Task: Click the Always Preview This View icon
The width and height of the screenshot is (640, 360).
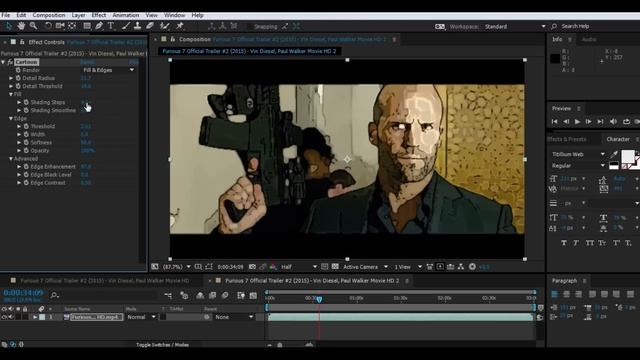Action: [x=155, y=267]
